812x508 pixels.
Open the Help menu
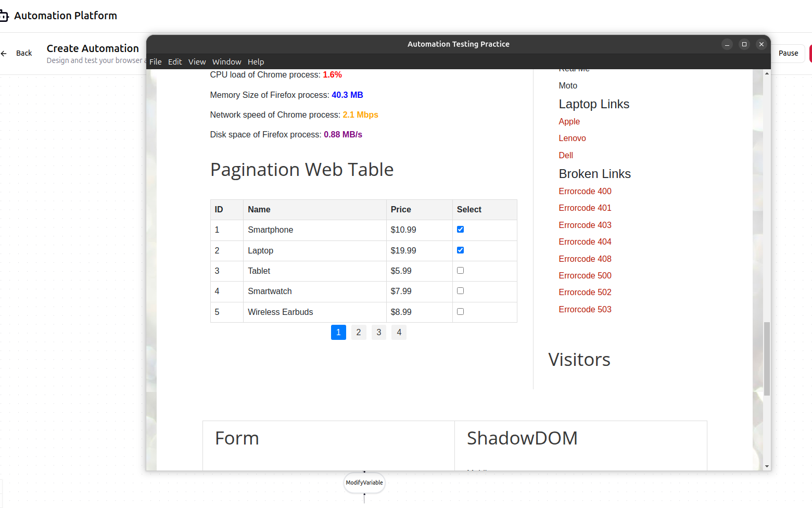click(256, 61)
